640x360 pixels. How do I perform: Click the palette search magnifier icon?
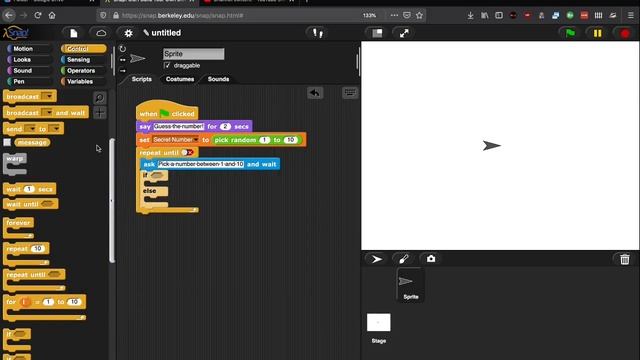99,98
